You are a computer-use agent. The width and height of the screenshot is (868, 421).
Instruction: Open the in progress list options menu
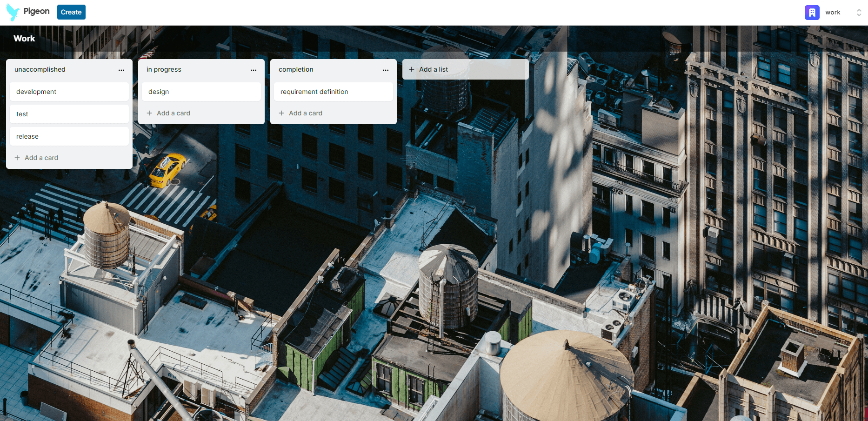pos(254,70)
